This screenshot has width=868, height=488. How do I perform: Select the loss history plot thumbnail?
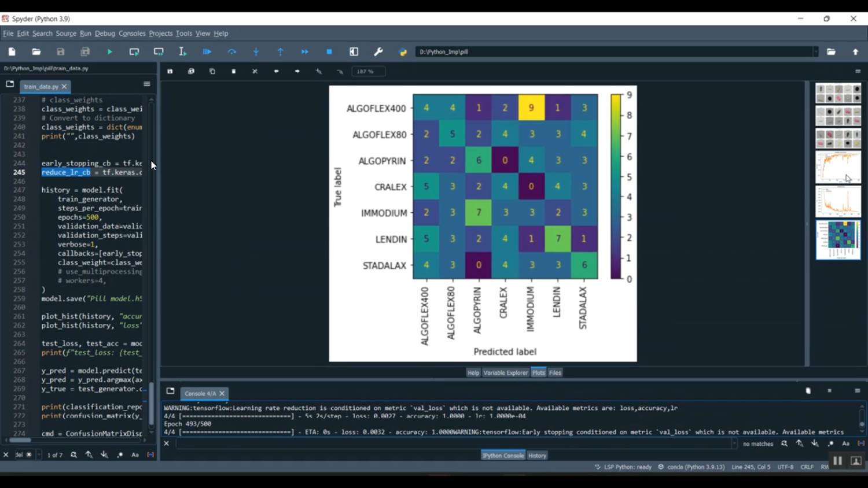[838, 201]
